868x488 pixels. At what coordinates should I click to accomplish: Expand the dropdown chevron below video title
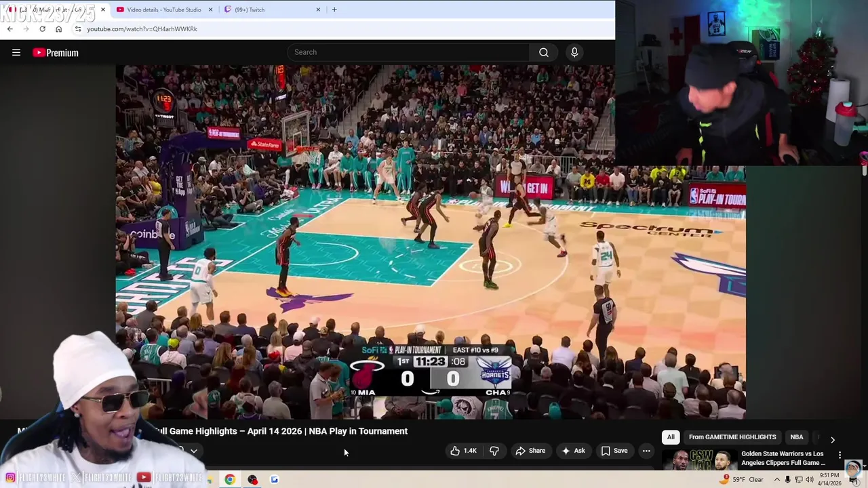194,451
